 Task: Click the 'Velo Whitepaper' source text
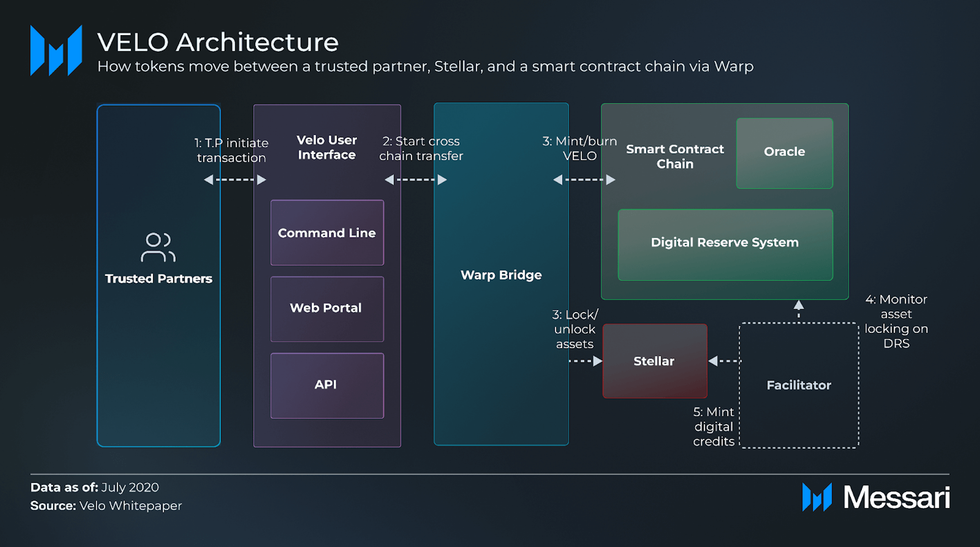point(130,506)
